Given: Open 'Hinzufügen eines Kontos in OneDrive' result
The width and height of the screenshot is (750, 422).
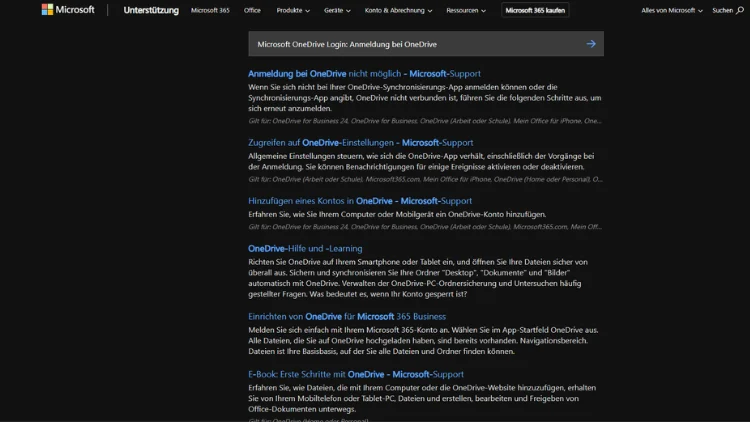Looking at the screenshot, I should point(360,201).
